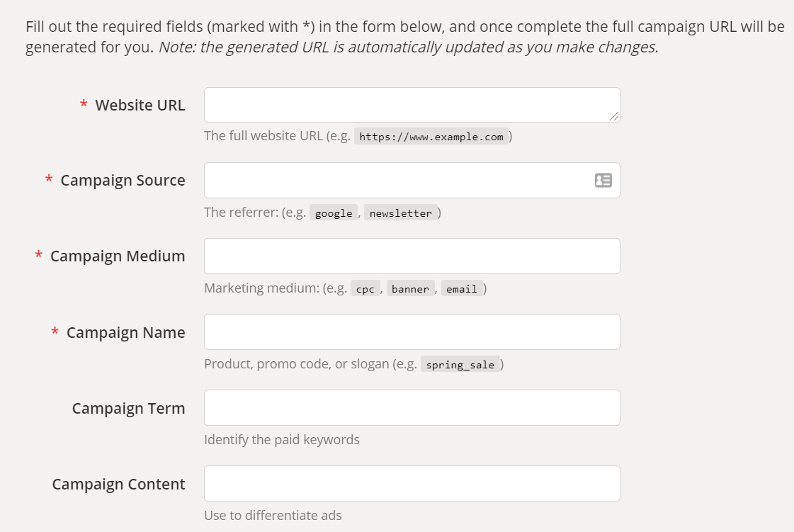The height and width of the screenshot is (532, 794).
Task: Click the 'google' example code tag
Action: point(334,213)
